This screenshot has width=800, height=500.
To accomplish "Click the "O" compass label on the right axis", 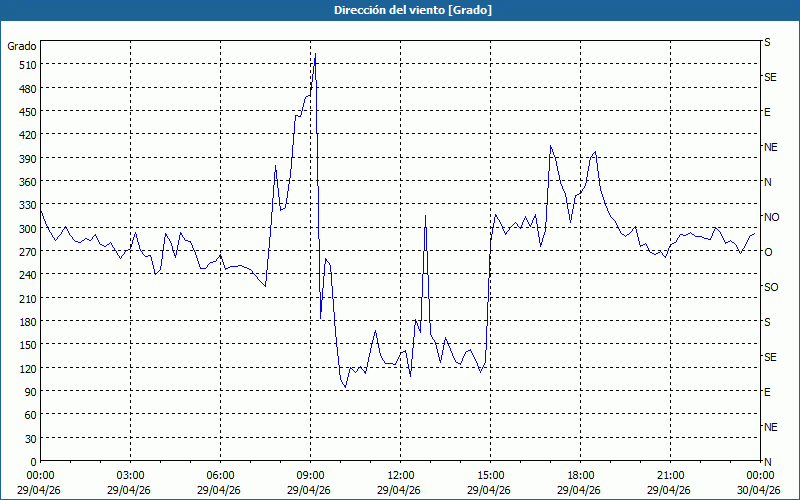I will pyautogui.click(x=768, y=252).
